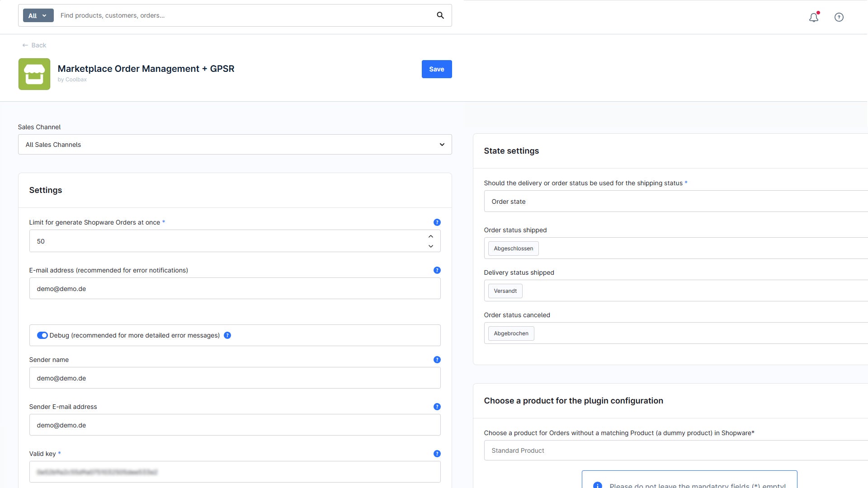Show help for Limit for generate Shopware Orders
Screen dimensions: 868x488
(x=437, y=222)
